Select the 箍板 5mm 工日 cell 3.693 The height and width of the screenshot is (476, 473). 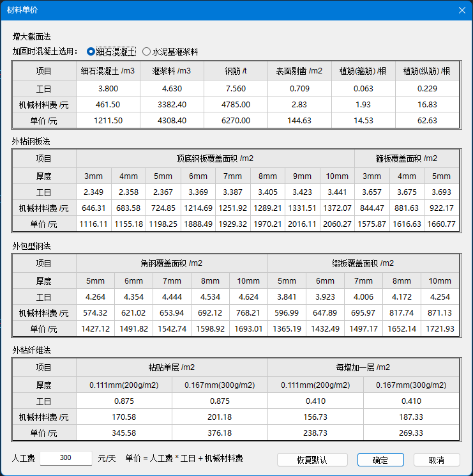click(x=441, y=192)
